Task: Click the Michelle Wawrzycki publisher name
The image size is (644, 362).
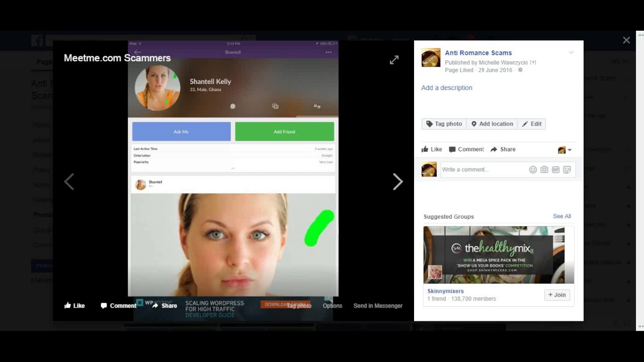Action: point(503,63)
